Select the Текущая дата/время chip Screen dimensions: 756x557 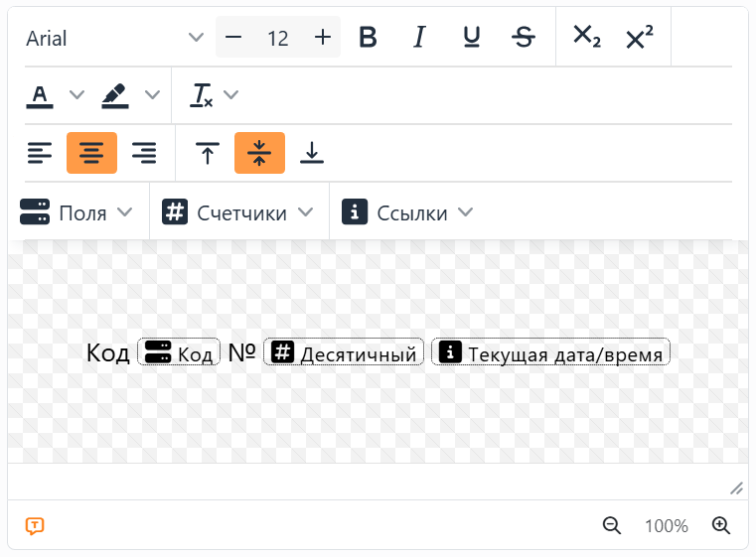[x=550, y=352]
